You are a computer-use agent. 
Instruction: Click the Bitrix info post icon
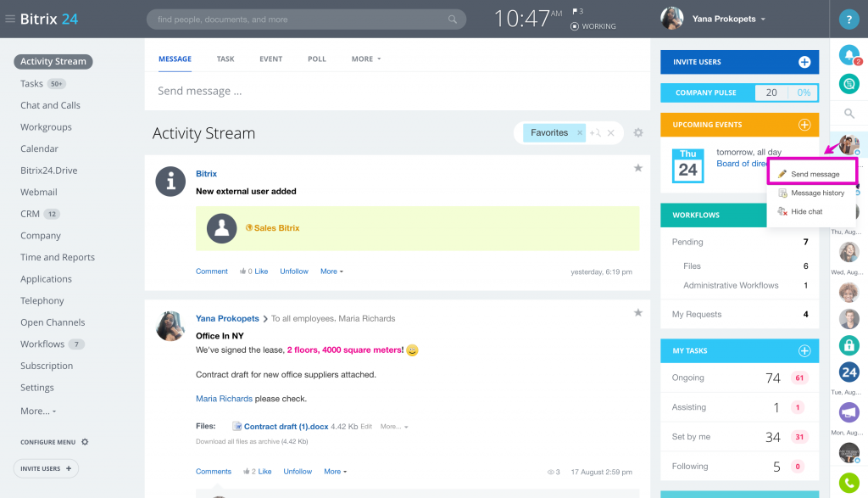pyautogui.click(x=170, y=182)
